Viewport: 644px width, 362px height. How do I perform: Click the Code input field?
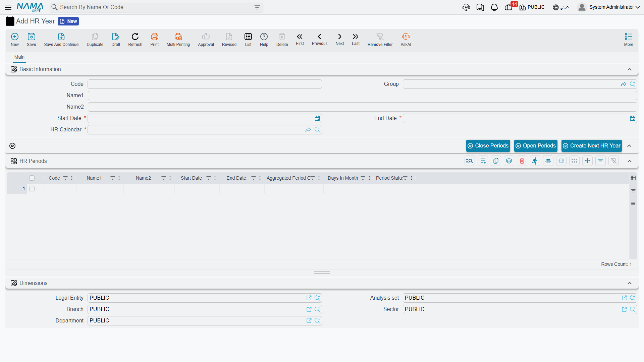point(205,84)
